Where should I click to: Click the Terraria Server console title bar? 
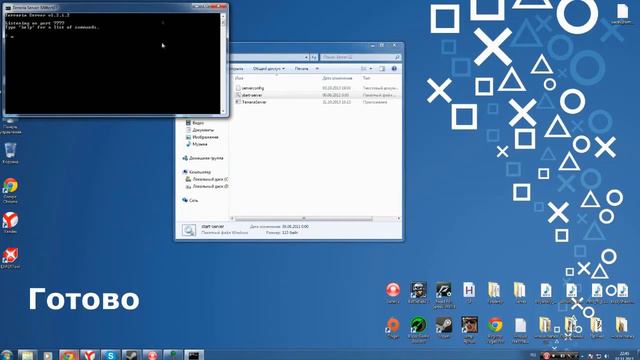click(98, 7)
